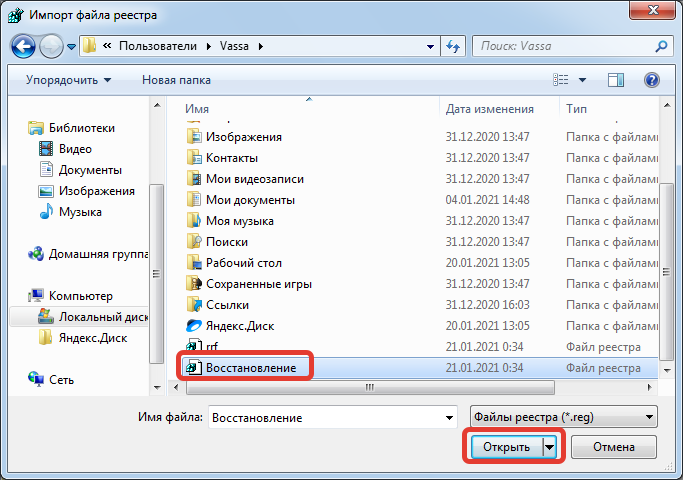Open address bar history dropdown
The width and height of the screenshot is (683, 480).
(x=430, y=46)
